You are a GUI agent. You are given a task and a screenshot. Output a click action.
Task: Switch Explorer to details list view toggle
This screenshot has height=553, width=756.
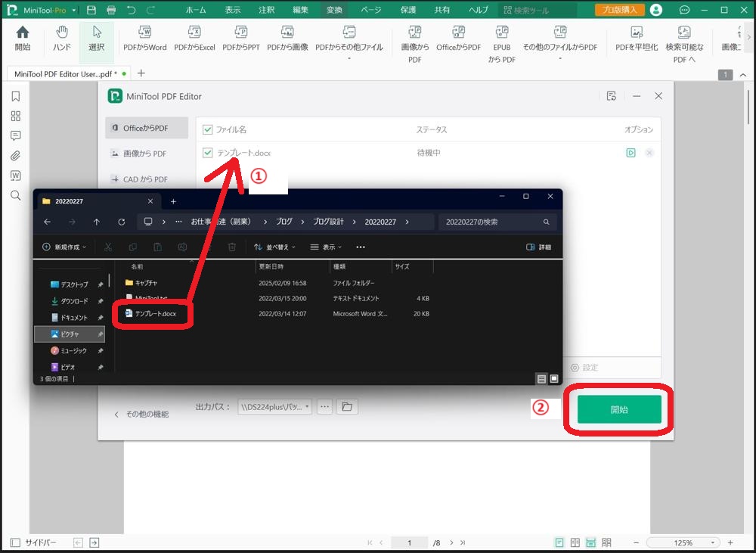click(x=541, y=379)
